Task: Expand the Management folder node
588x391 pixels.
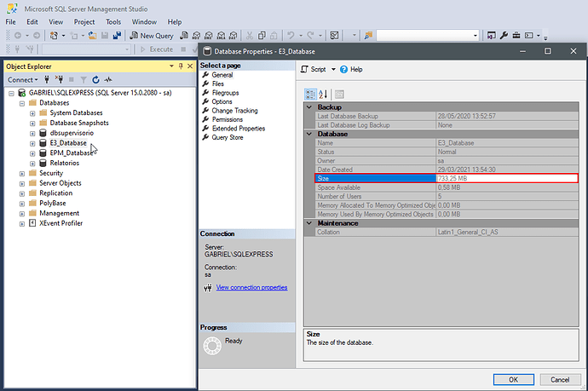Action: point(22,214)
